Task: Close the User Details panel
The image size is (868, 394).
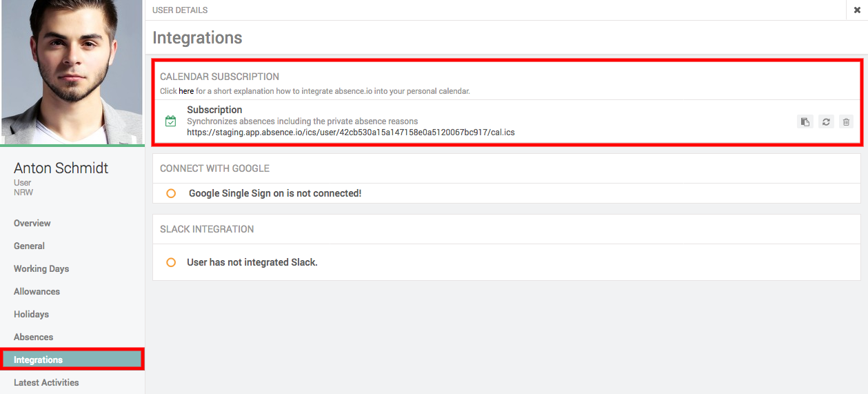Action: [x=857, y=10]
